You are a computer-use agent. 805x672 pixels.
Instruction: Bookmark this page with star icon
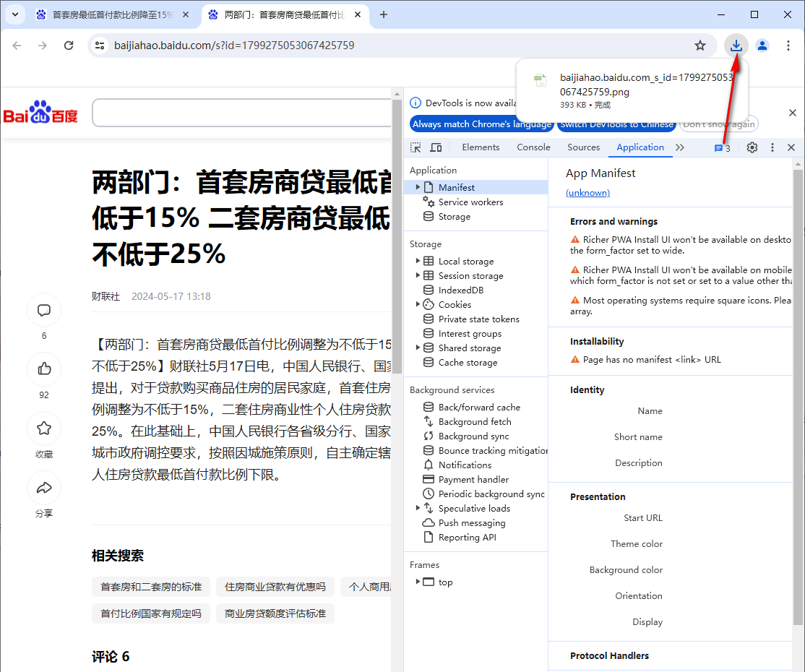point(699,46)
